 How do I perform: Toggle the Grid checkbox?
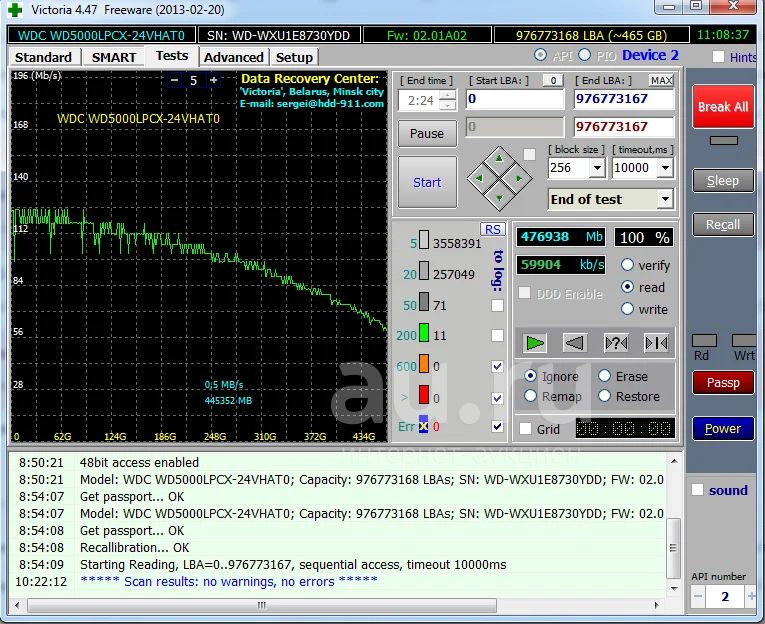(x=526, y=429)
